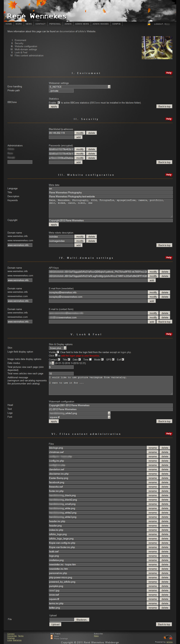Go to the HOME menu item
The image size is (180, 644).
(8, 24)
